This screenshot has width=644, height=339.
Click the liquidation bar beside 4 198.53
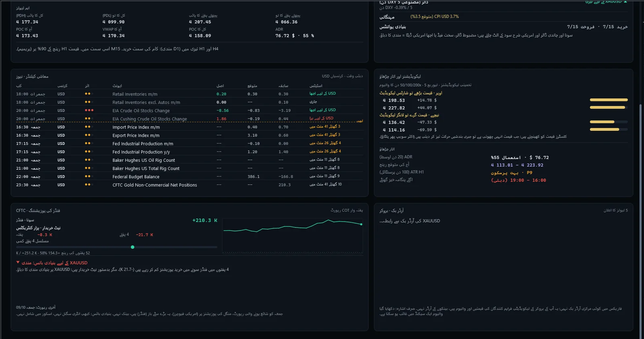[x=609, y=100]
